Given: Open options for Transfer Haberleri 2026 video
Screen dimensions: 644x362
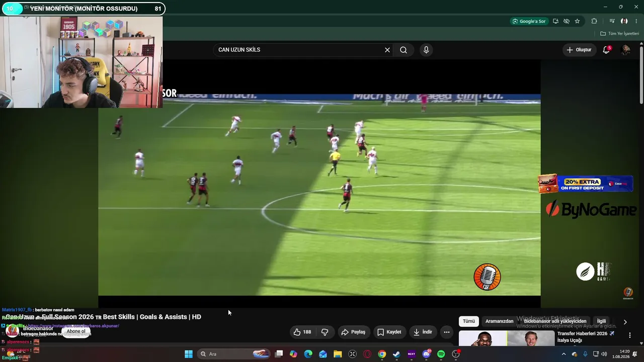Looking at the screenshot, I should 629,335.
